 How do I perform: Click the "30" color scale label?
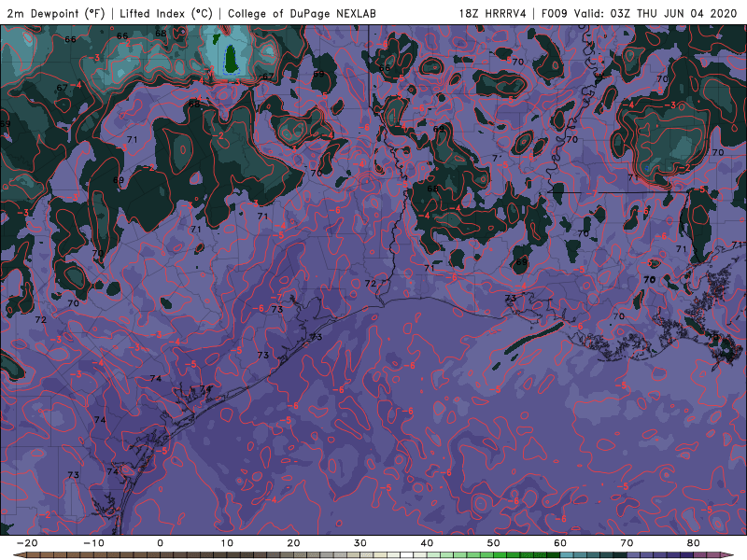coord(360,543)
